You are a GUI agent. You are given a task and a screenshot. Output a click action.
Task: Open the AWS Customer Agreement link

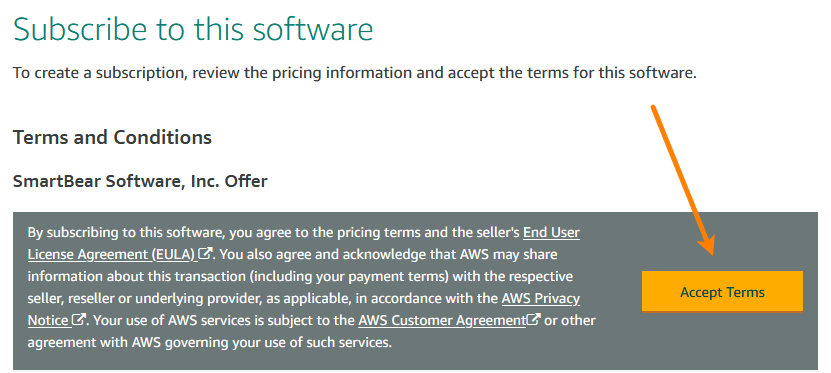(442, 321)
